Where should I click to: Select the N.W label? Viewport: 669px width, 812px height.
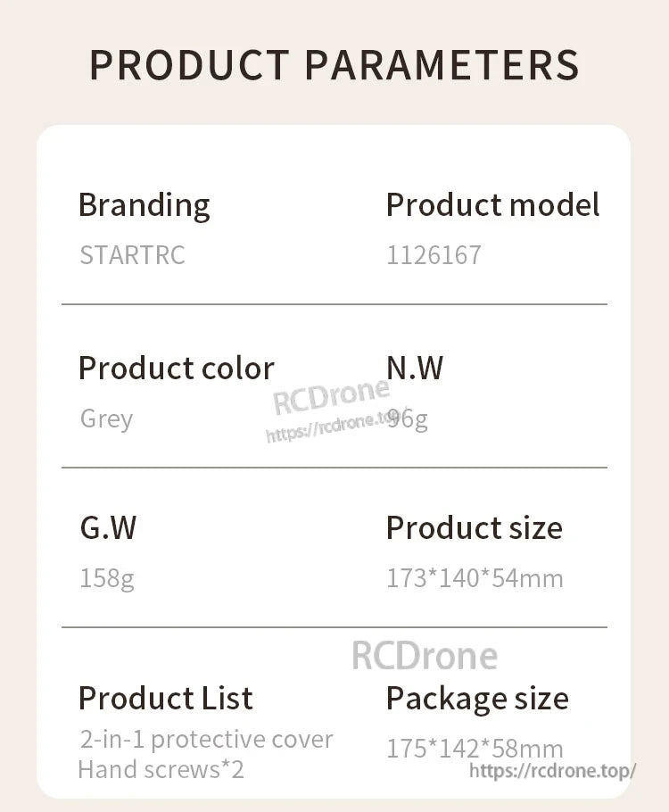[x=415, y=369]
